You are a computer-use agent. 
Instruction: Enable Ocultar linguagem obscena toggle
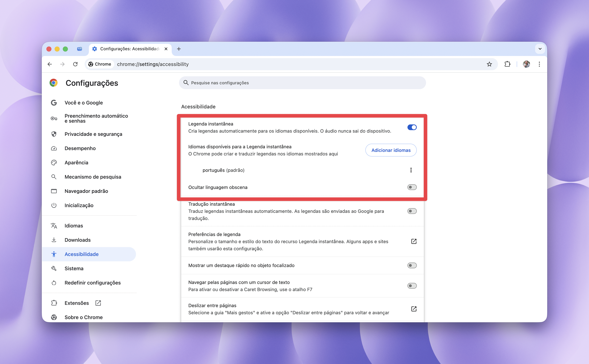tap(412, 187)
